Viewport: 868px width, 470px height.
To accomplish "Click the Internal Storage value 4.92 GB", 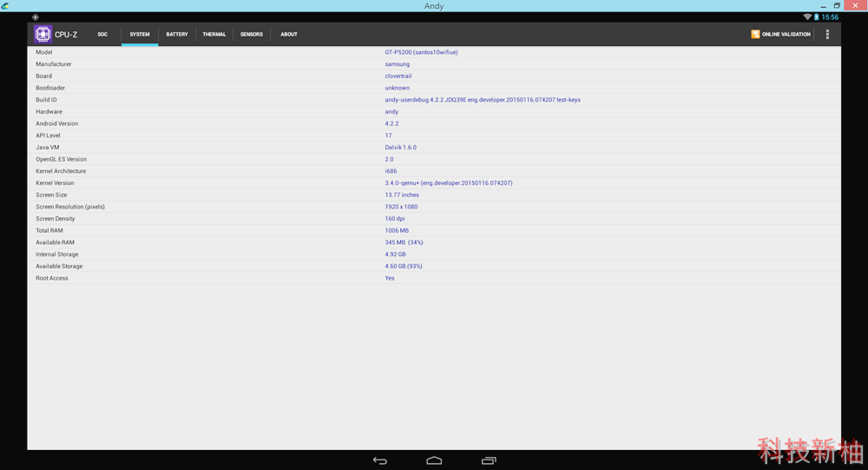I will click(x=395, y=255).
